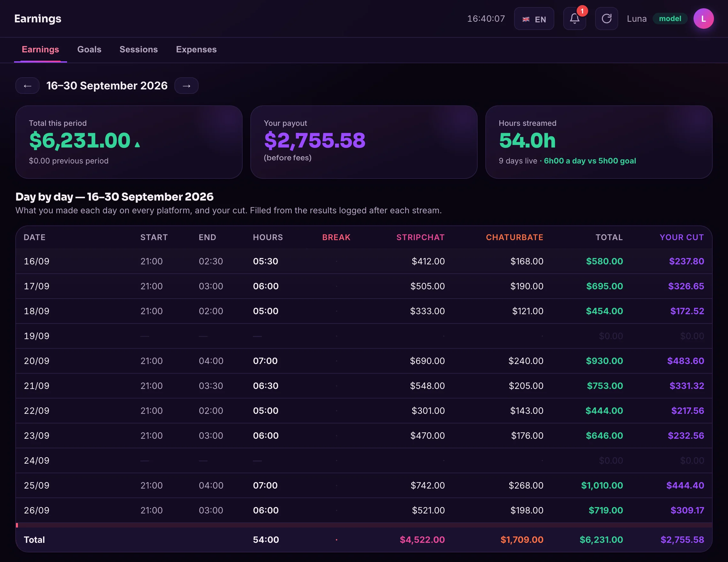This screenshot has width=728, height=562.
Task: Click the Hours streamed card
Action: click(x=599, y=142)
